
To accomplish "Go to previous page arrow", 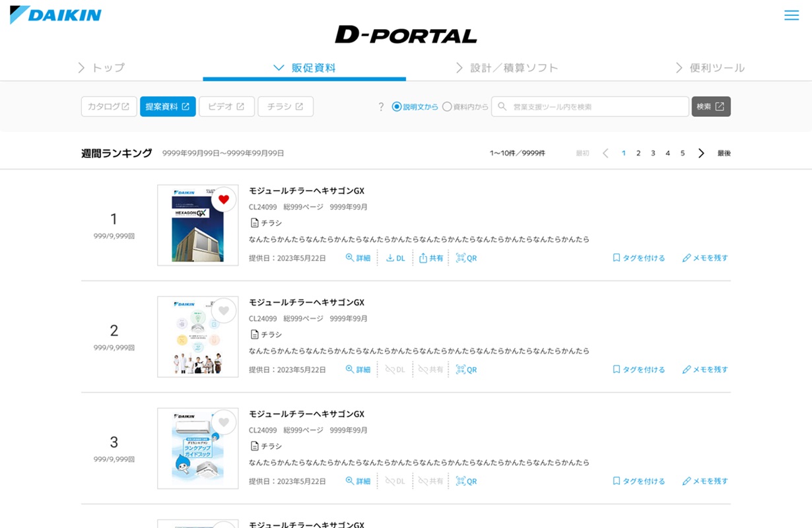I will tap(605, 153).
